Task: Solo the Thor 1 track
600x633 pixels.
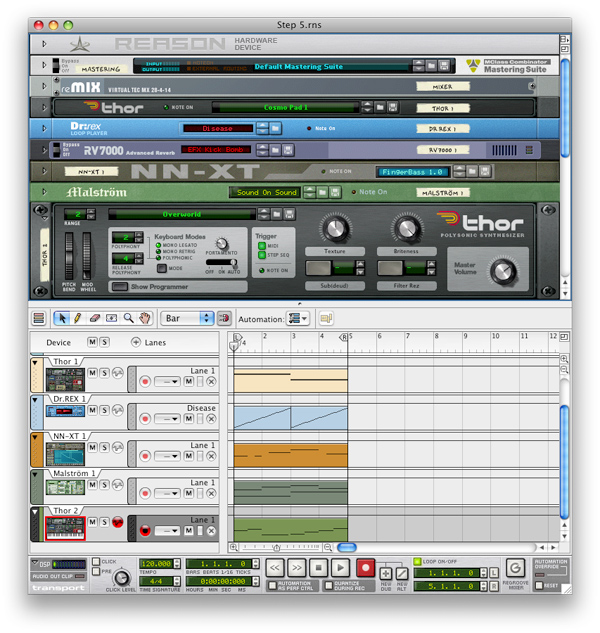Action: tap(104, 373)
